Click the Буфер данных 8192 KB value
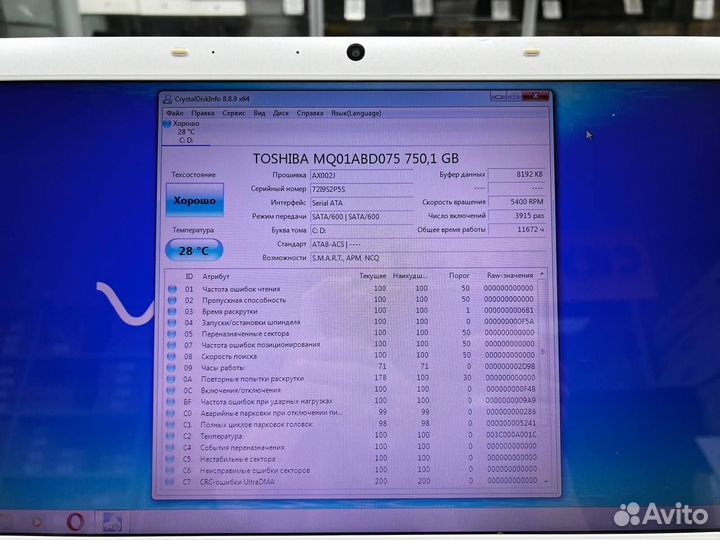The height and width of the screenshot is (540, 720). (x=517, y=174)
